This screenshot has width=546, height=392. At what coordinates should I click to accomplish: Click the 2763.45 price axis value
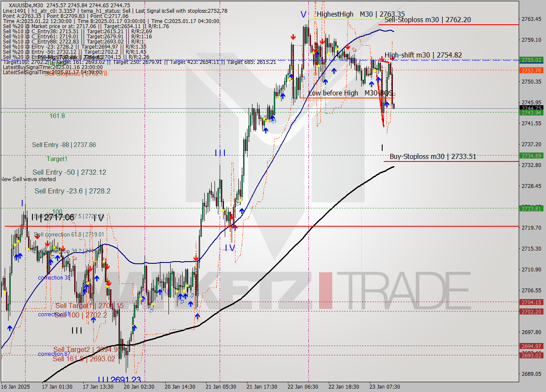tap(531, 19)
